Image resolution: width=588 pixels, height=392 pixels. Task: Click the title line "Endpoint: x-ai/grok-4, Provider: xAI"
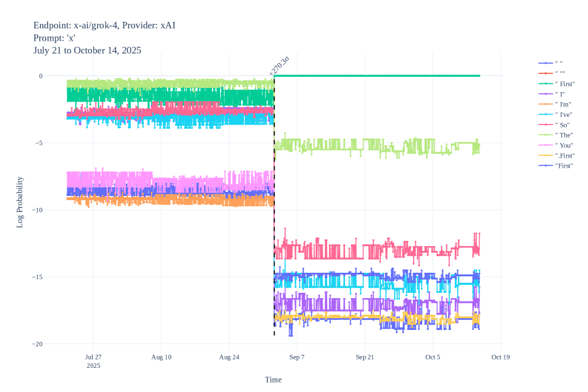point(104,25)
